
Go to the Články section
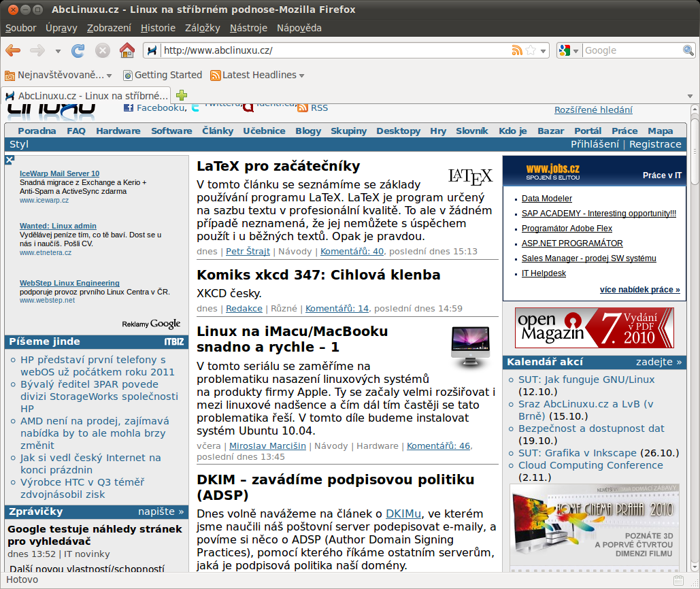218,131
